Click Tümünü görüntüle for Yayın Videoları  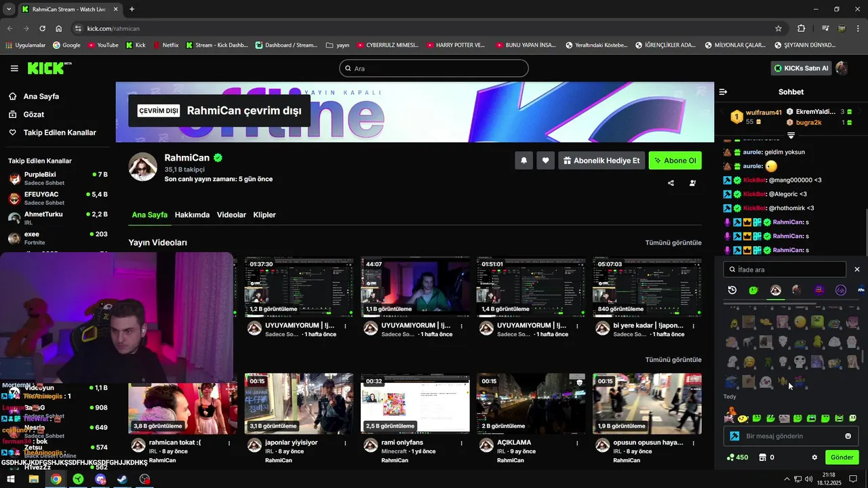coord(673,243)
